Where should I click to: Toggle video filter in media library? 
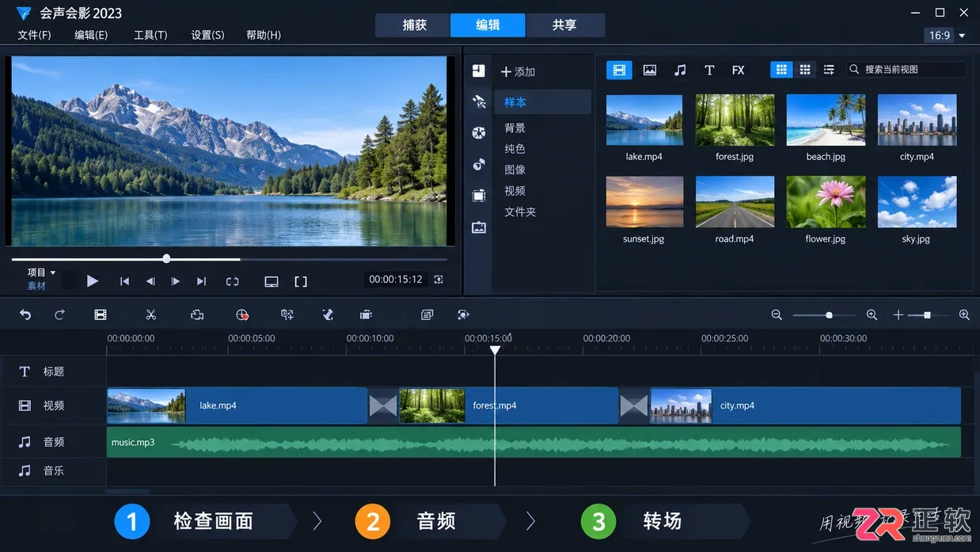(x=619, y=70)
